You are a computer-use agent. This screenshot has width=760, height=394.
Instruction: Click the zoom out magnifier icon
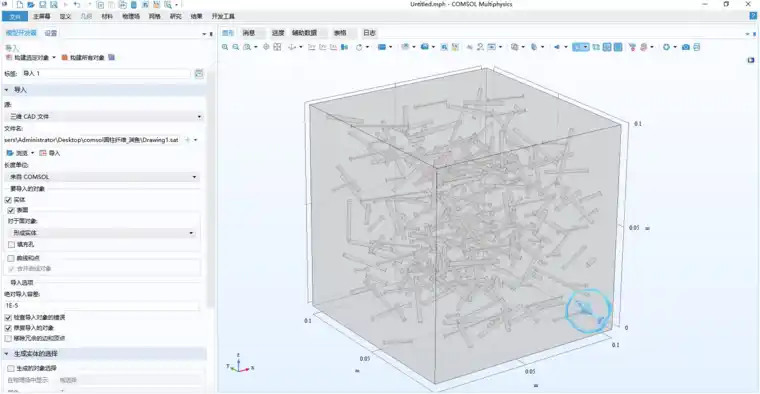(x=236, y=47)
